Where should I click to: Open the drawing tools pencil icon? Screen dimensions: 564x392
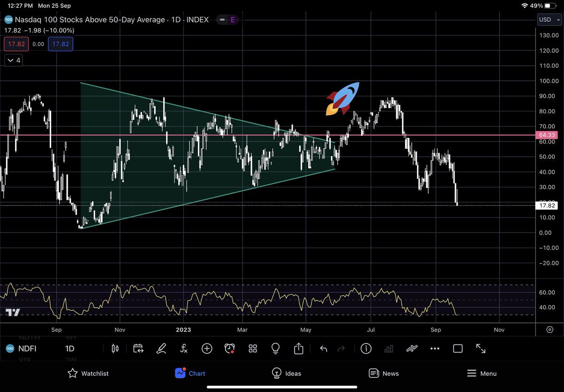click(161, 348)
